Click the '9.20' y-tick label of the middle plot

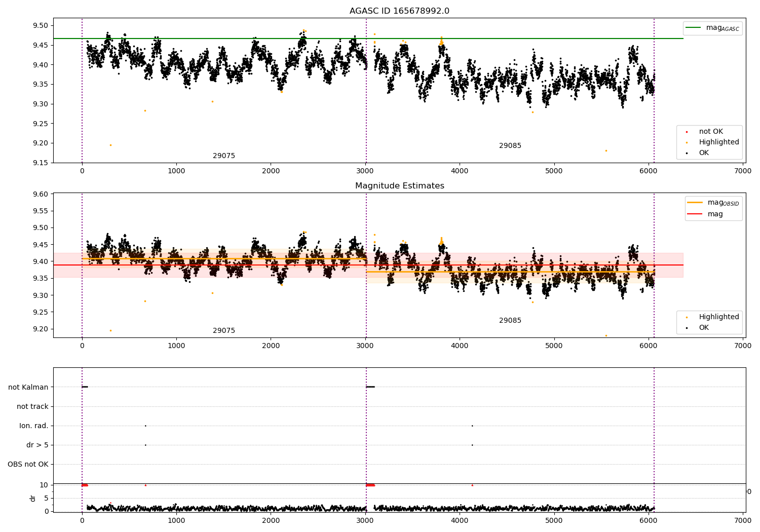click(x=41, y=329)
